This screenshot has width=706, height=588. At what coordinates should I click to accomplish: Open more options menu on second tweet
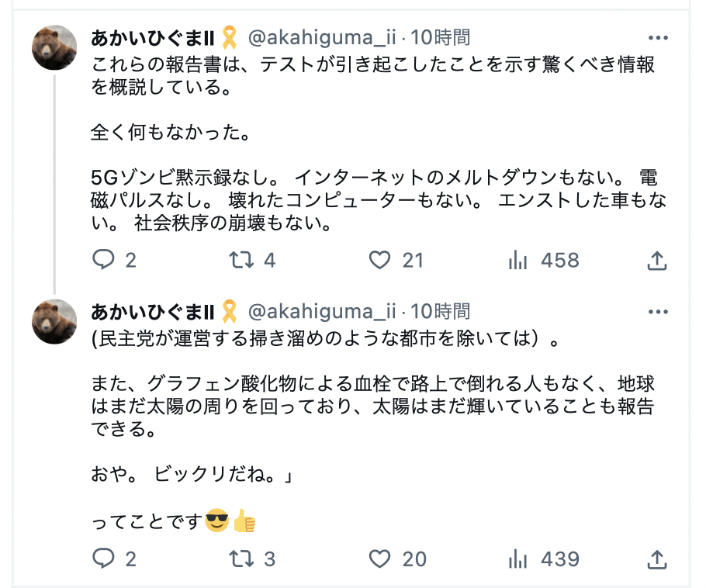[x=658, y=312]
